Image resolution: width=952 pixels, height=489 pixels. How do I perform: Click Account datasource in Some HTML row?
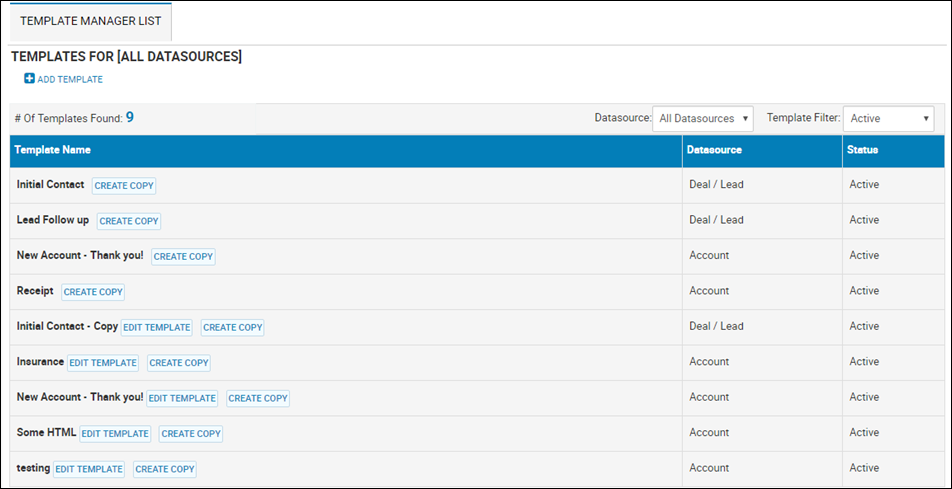(709, 433)
